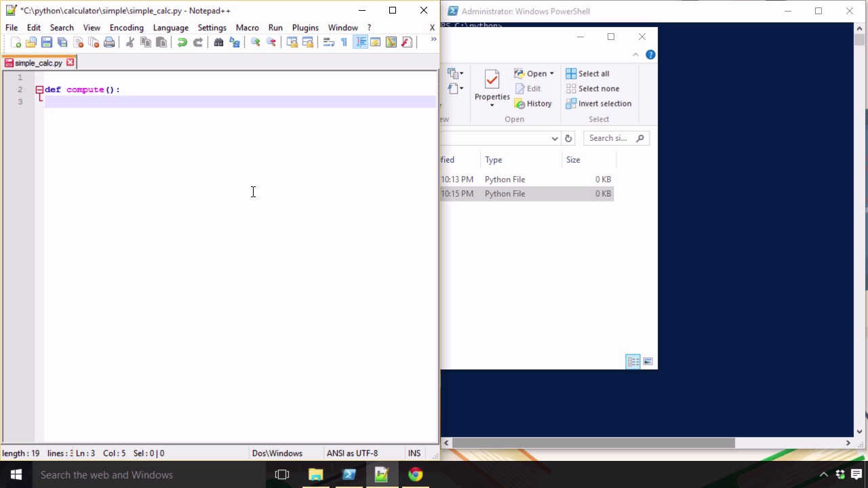Select the simple_calc.py tab
Viewport: 868px width, 488px height.
pyautogui.click(x=38, y=63)
